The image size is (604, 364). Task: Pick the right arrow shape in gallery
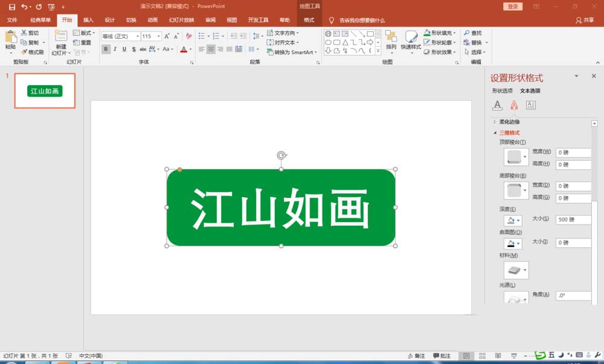pos(370,42)
